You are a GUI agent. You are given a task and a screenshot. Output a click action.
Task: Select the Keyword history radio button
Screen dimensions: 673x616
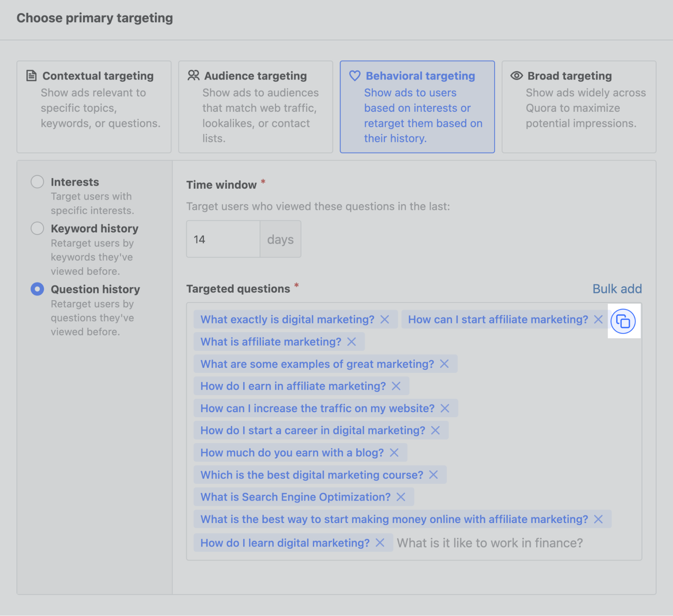click(x=37, y=228)
